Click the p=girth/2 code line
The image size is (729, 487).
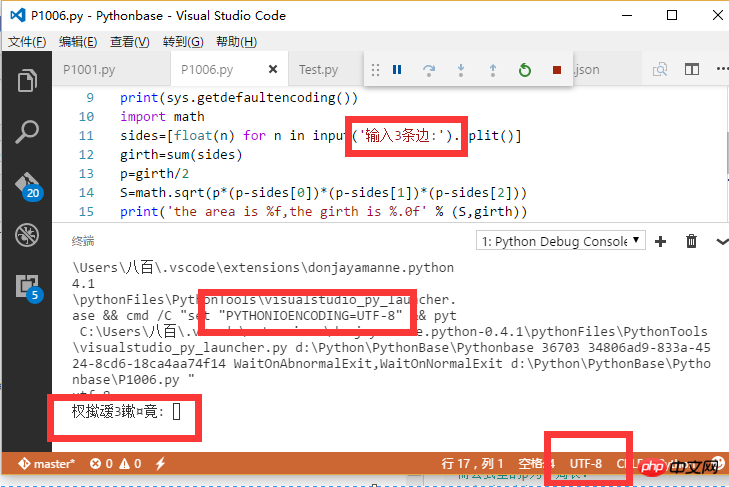[154, 174]
